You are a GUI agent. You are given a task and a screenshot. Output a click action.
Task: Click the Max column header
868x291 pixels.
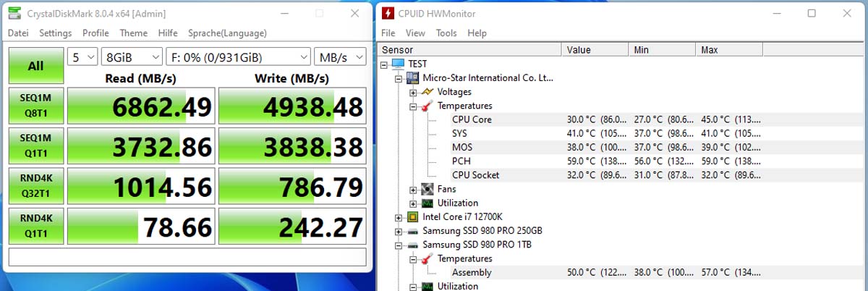pyautogui.click(x=728, y=49)
